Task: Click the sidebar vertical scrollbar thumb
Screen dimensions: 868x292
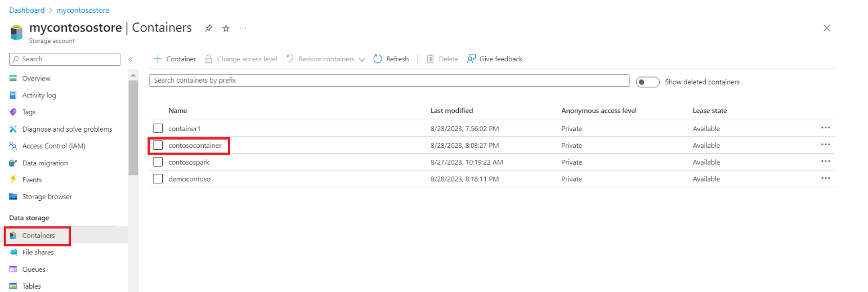Action: point(133,128)
